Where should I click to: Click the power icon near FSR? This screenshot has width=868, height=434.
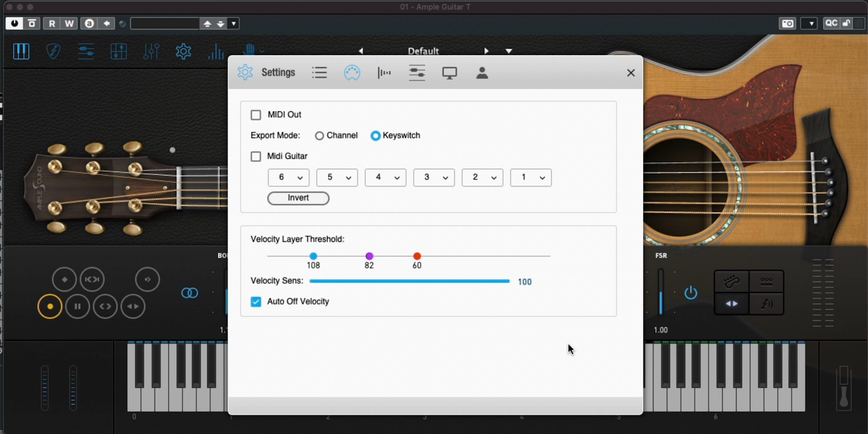(691, 293)
